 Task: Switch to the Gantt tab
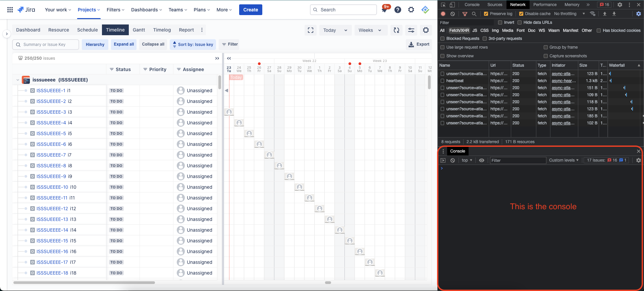coord(139,30)
